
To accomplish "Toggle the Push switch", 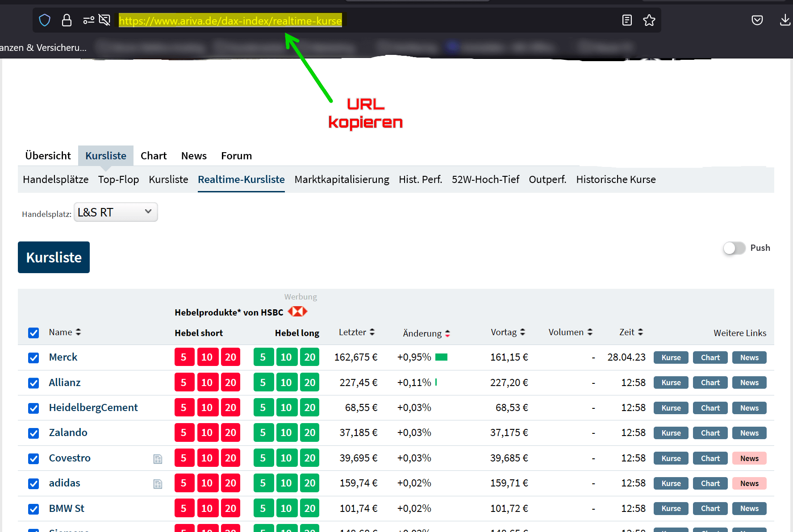I will coord(734,248).
